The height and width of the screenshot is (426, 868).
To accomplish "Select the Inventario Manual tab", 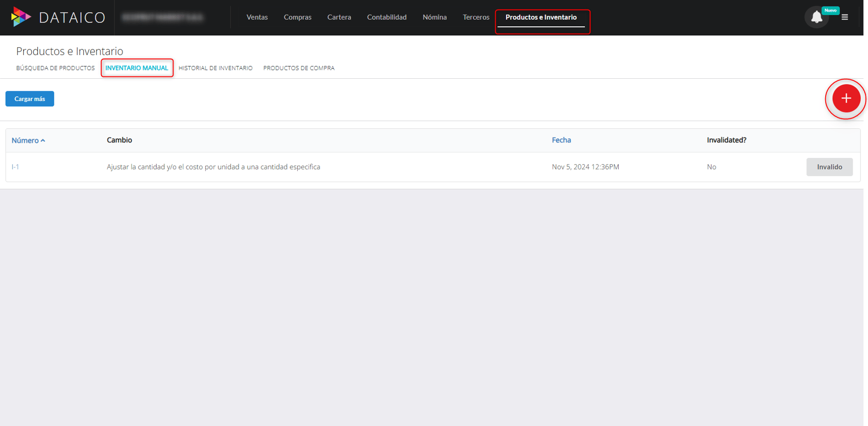I will click(137, 68).
